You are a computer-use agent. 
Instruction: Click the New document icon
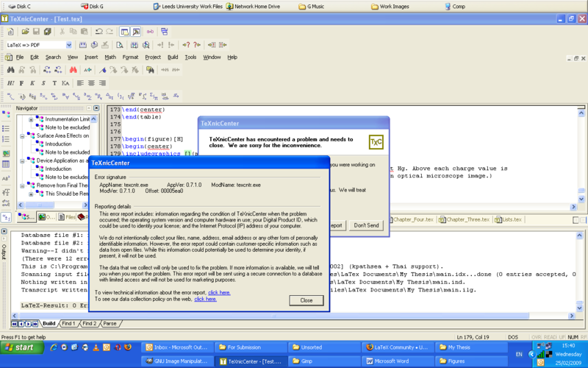tap(10, 32)
